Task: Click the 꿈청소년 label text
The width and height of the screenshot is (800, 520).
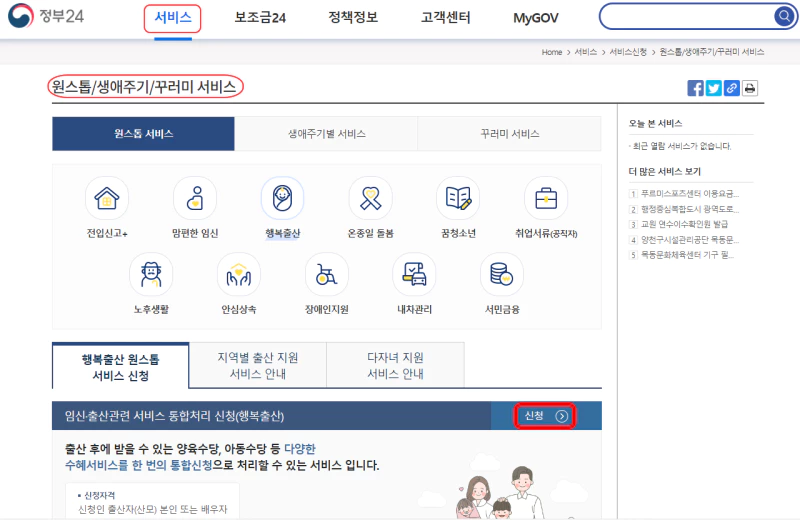Action: click(458, 233)
